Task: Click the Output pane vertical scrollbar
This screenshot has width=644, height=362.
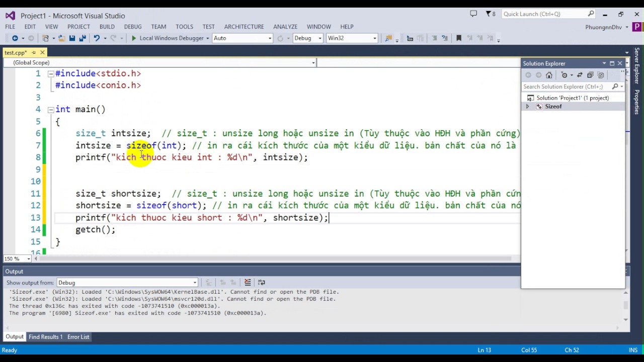Action: coord(626,305)
